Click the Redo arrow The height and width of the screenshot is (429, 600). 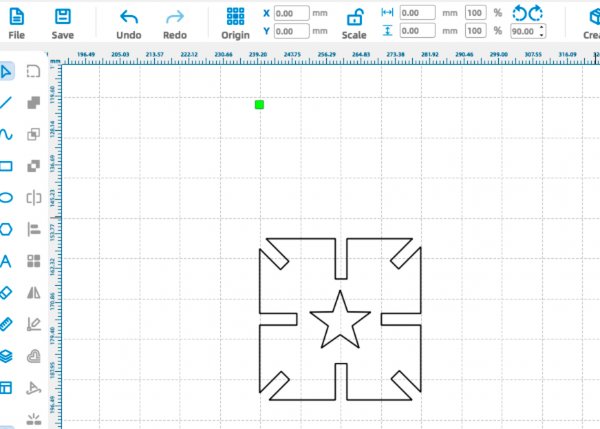coord(175,24)
